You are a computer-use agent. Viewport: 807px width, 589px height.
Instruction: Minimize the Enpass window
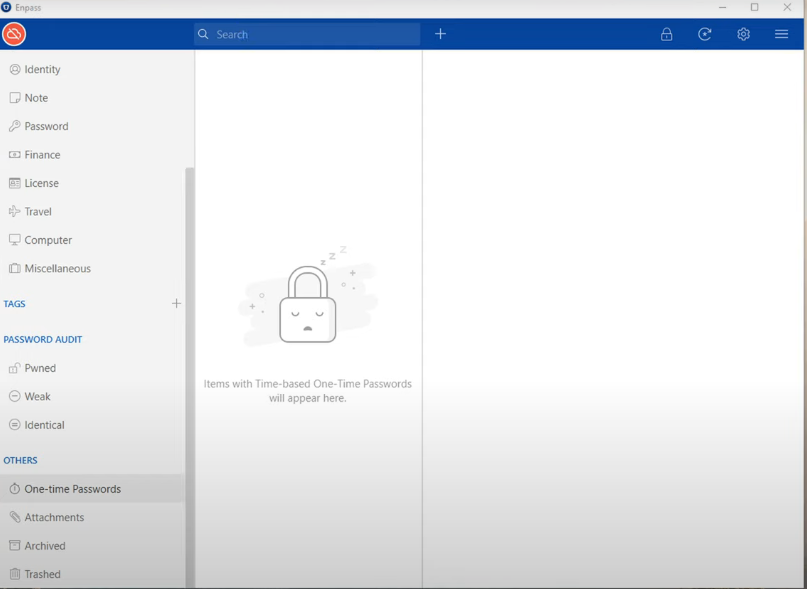(x=723, y=7)
